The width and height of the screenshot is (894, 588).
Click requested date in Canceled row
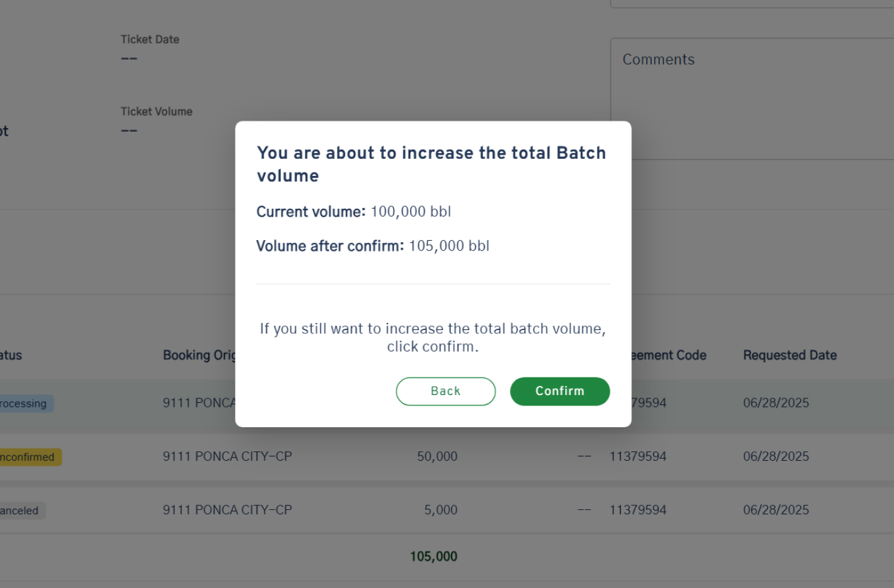(x=776, y=510)
